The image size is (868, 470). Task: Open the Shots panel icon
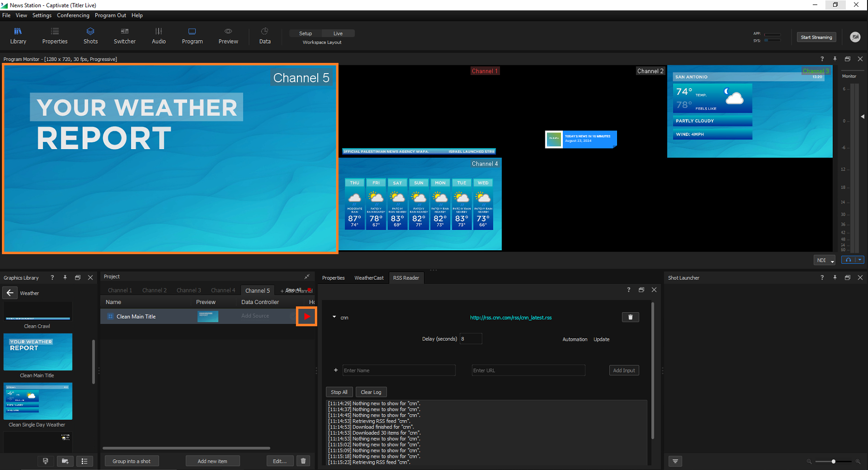tap(90, 36)
